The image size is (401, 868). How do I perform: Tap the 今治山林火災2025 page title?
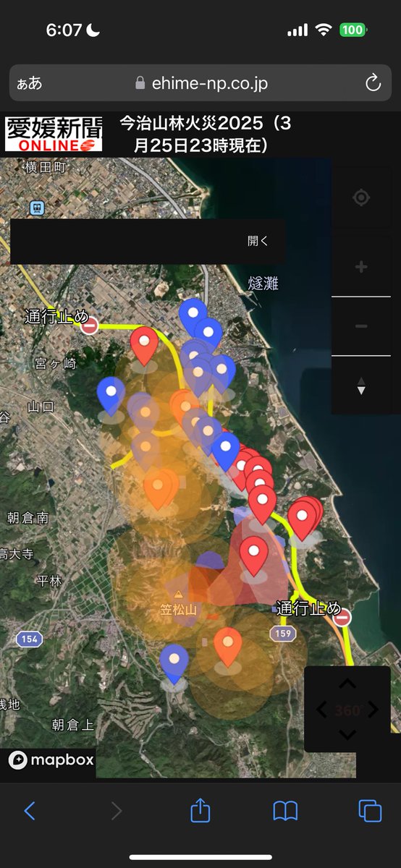click(205, 134)
